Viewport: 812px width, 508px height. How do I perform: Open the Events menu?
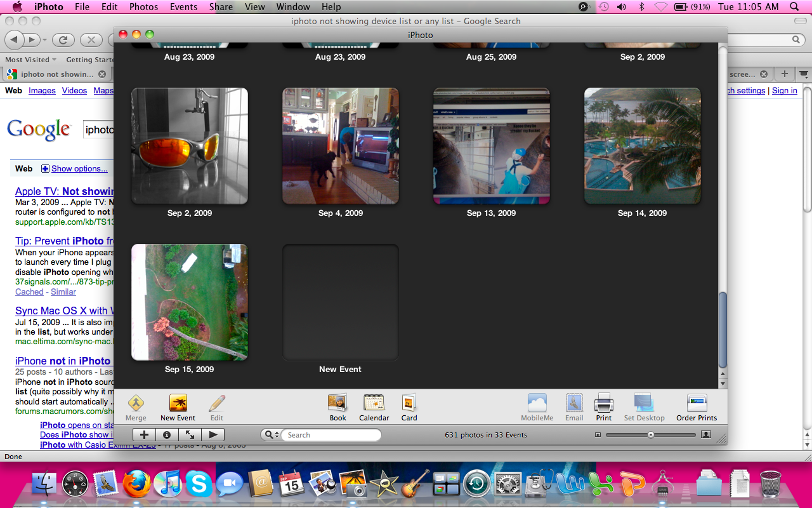[183, 7]
